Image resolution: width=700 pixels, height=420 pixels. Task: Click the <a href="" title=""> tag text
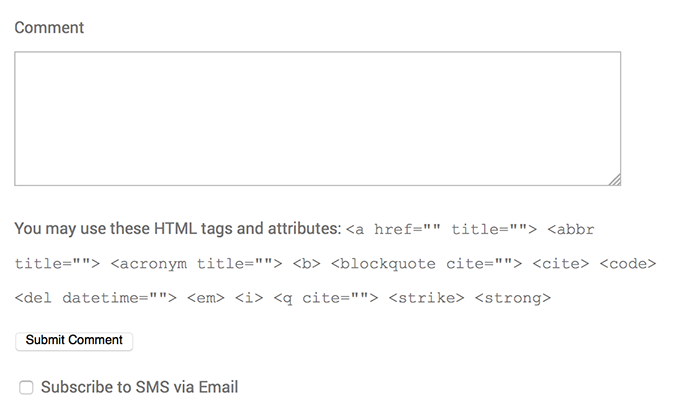point(441,230)
